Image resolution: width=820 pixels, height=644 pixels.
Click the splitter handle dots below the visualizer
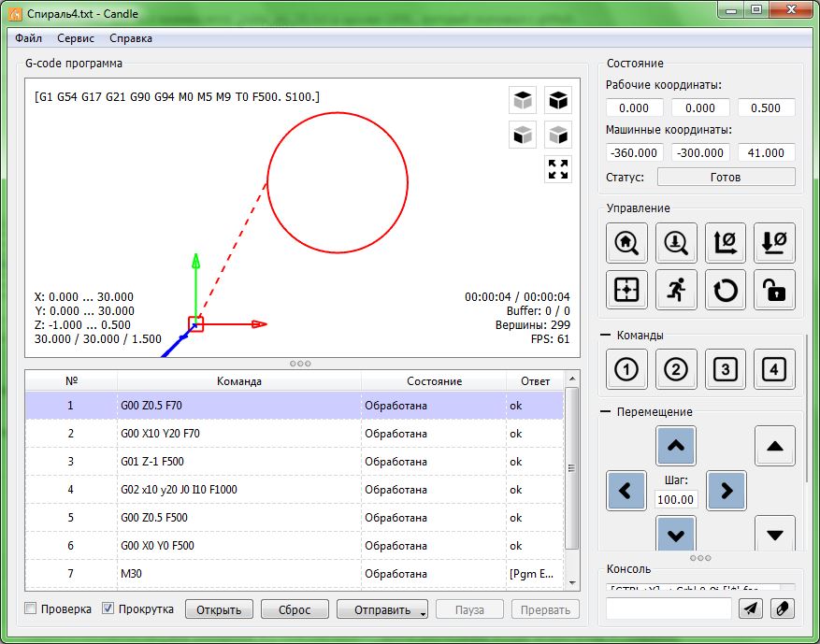pyautogui.click(x=300, y=364)
